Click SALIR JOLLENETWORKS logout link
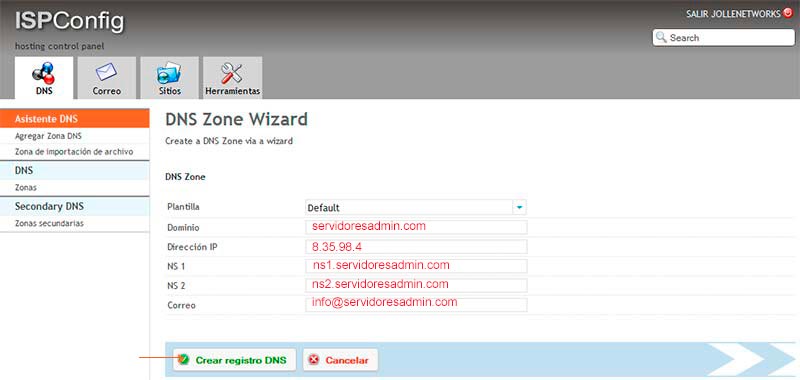The width and height of the screenshot is (800, 380). point(733,14)
